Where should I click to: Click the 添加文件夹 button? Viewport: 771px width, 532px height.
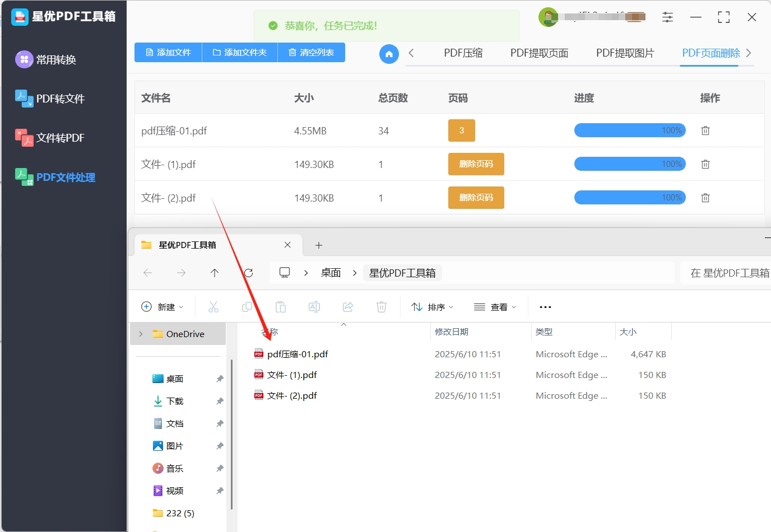(240, 52)
